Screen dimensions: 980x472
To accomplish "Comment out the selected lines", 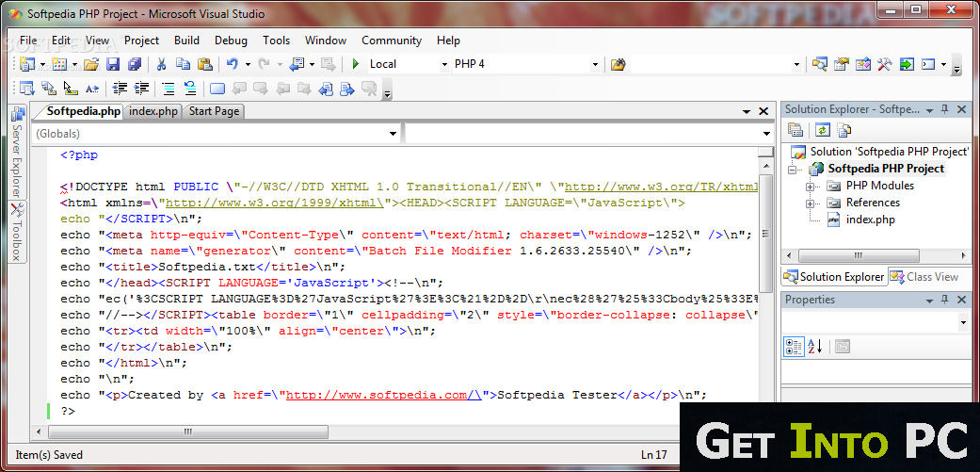I will pyautogui.click(x=169, y=89).
